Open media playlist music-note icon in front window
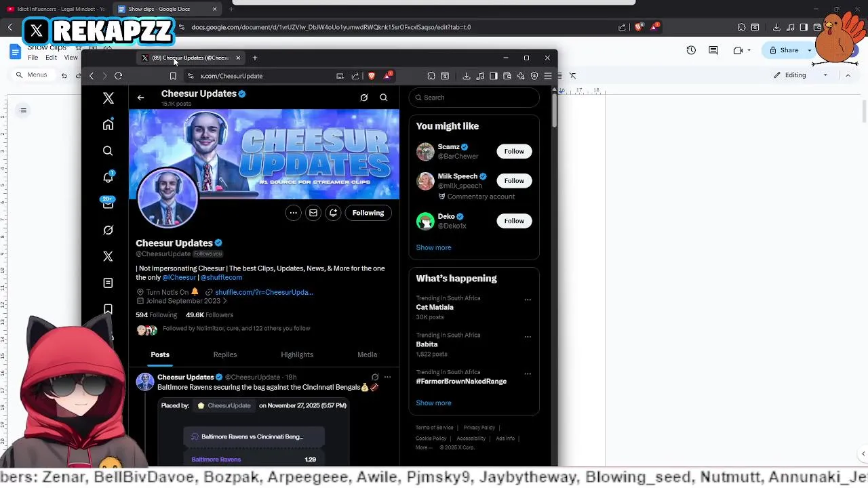This screenshot has height=488, width=868. pos(480,76)
